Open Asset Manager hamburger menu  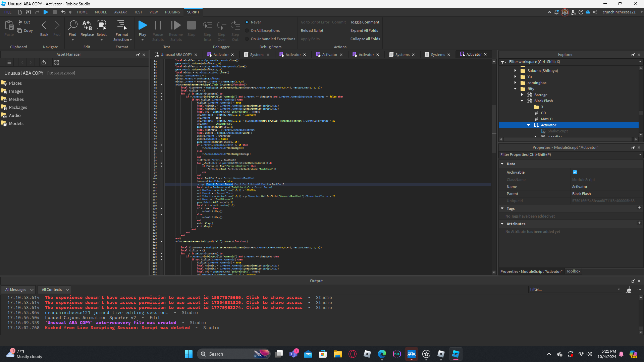9,62
